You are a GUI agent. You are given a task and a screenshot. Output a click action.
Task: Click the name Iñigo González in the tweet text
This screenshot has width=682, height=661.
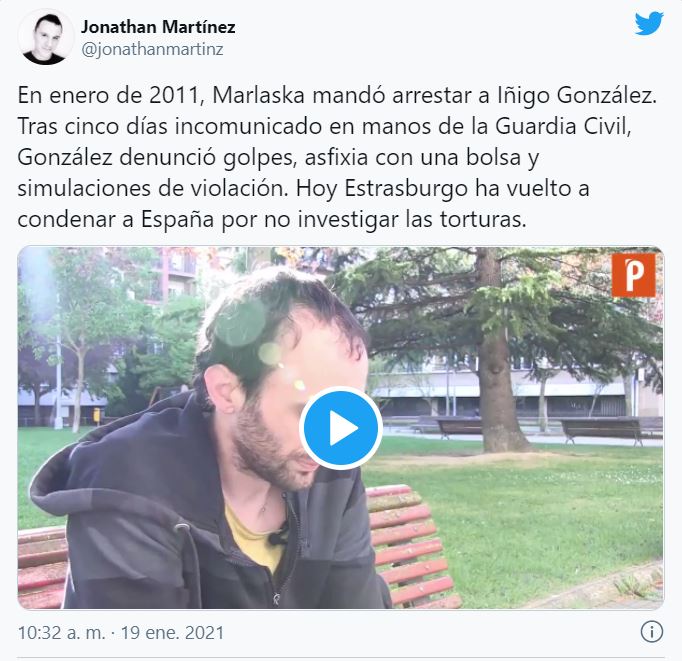577,97
